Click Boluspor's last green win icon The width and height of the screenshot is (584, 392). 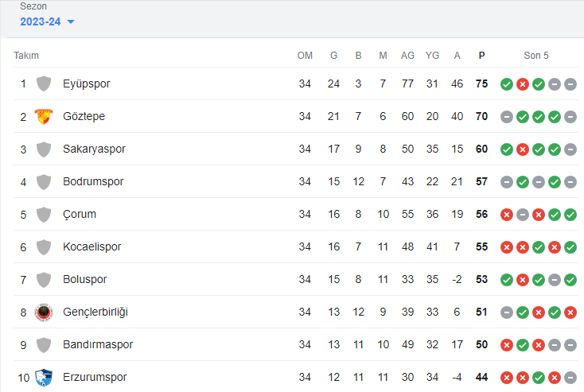click(570, 280)
